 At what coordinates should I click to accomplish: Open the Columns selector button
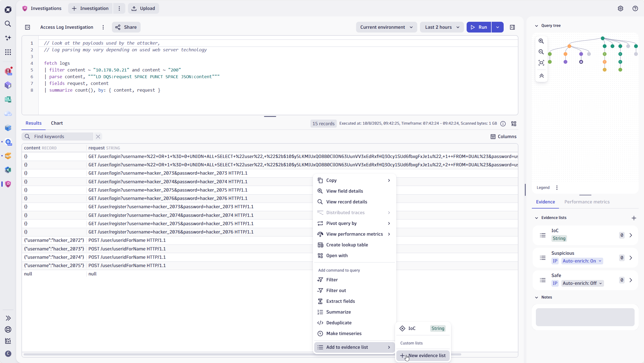click(503, 136)
